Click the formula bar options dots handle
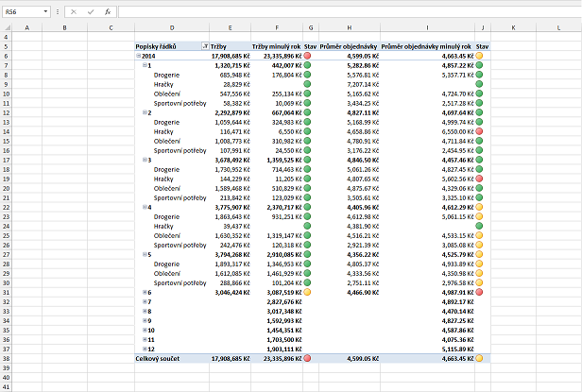Image resolution: width=582 pixels, height=392 pixels. pos(58,12)
